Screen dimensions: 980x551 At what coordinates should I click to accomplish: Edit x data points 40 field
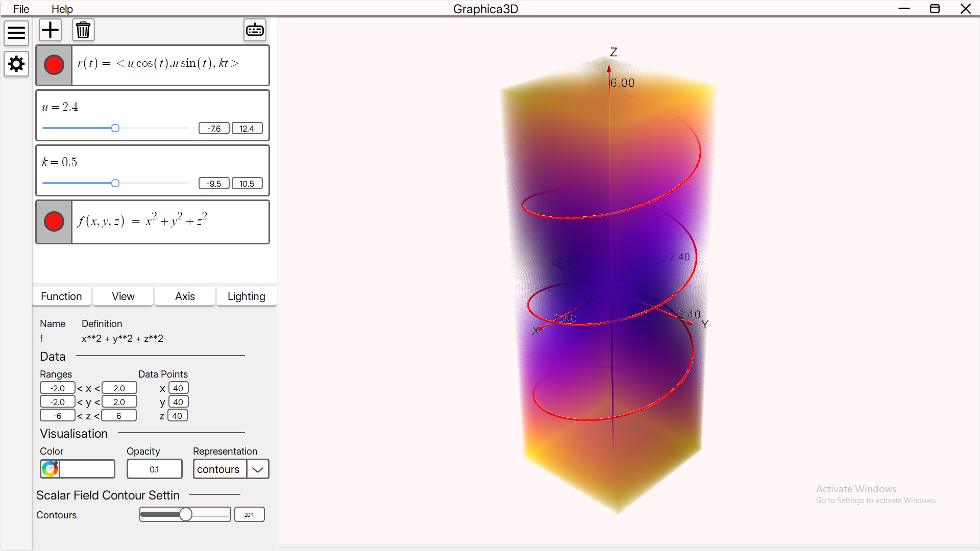[178, 388]
